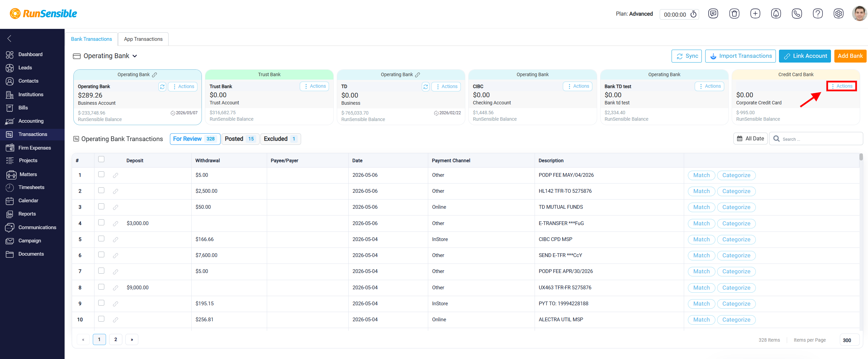Select the For Review tab
Viewport: 868px width, 359px height.
point(195,139)
